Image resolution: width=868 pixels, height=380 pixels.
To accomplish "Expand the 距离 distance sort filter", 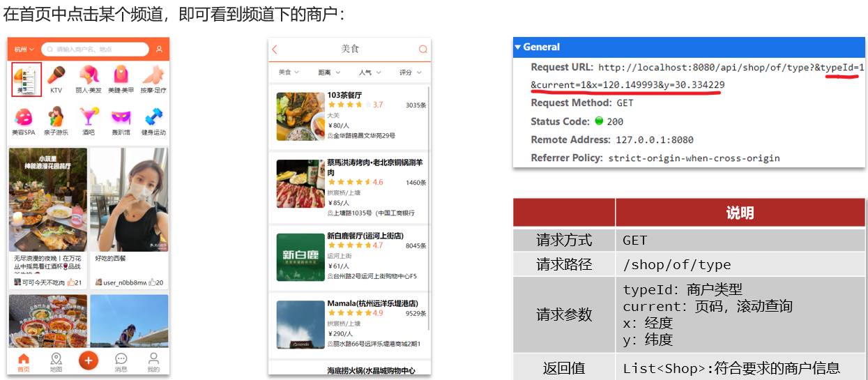I will [x=329, y=73].
